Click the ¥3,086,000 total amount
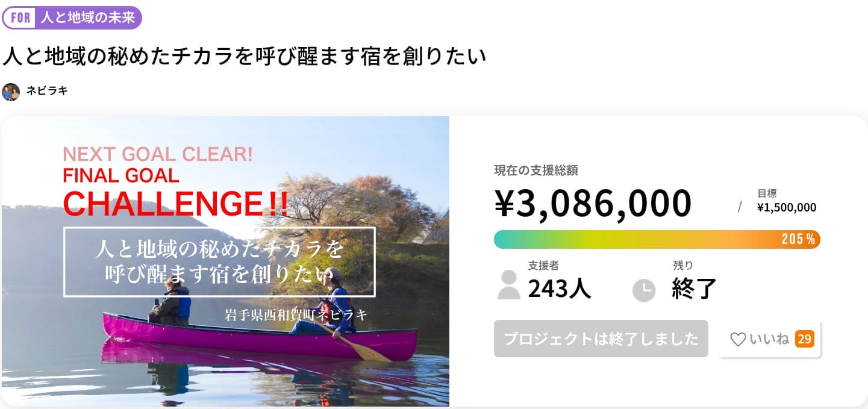Viewport: 868px width, 409px height. coord(593,203)
